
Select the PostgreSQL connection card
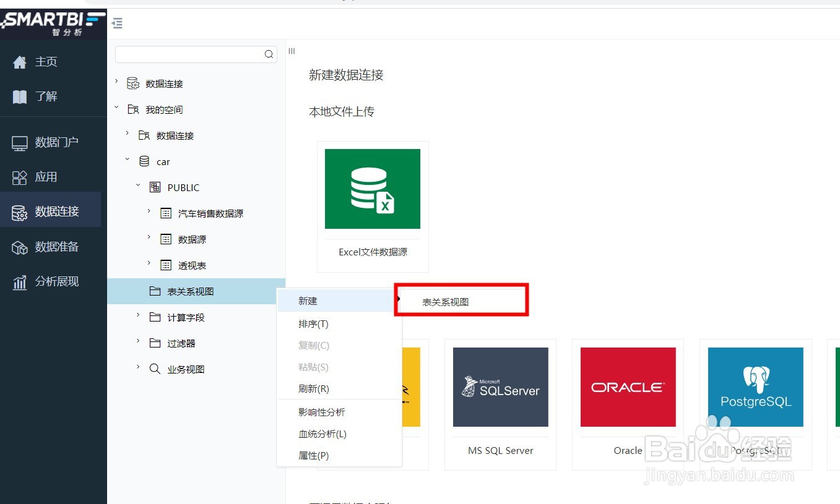(755, 404)
